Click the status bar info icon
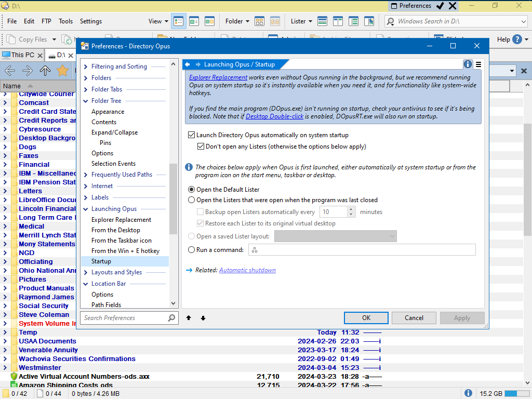This screenshot has width=532, height=399. pos(468,393)
